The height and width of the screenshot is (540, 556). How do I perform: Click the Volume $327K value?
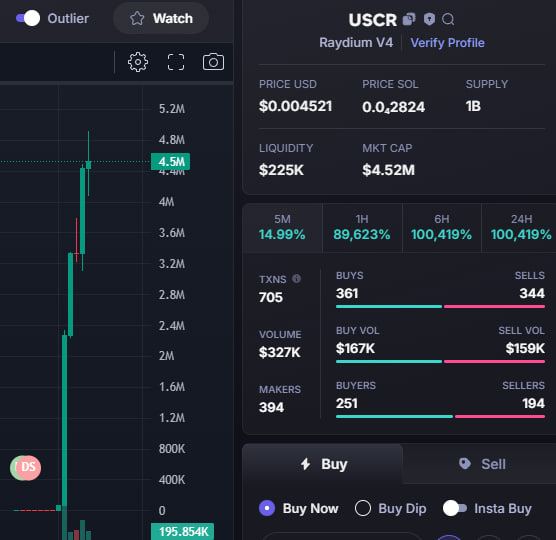coord(279,352)
